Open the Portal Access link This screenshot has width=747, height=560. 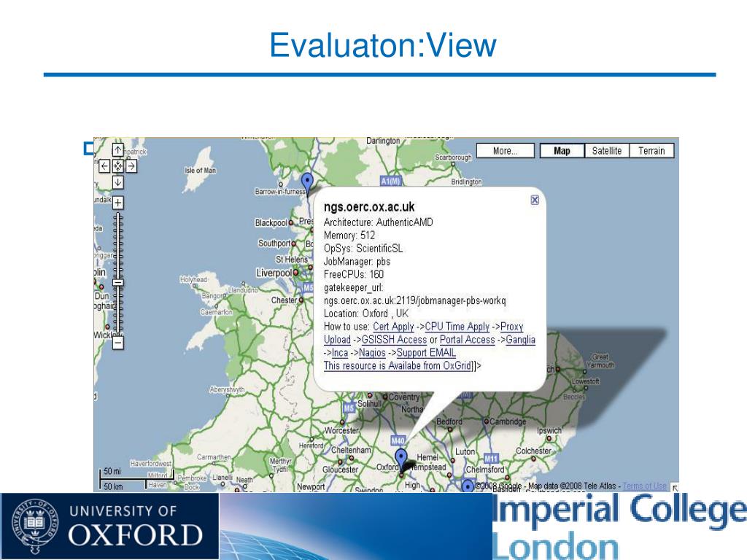pos(468,340)
